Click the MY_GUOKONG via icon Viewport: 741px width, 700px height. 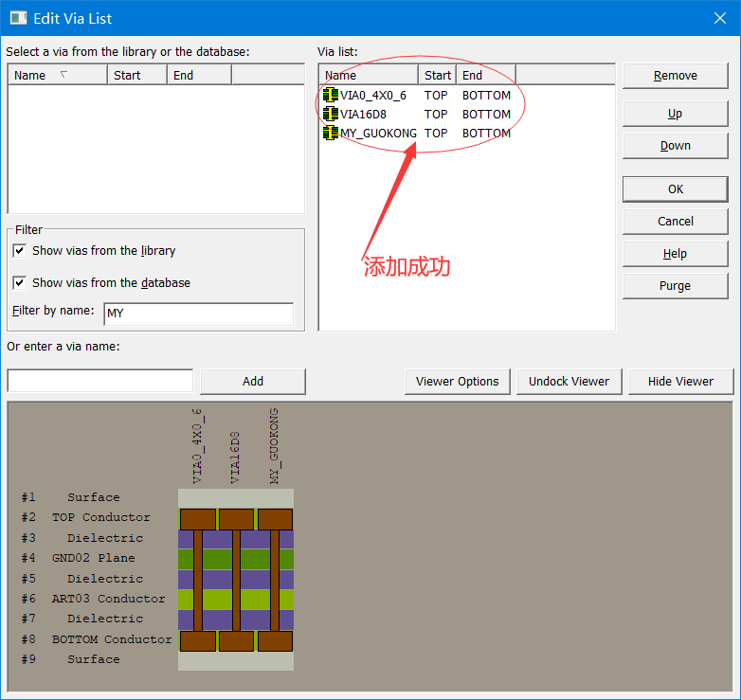(331, 133)
